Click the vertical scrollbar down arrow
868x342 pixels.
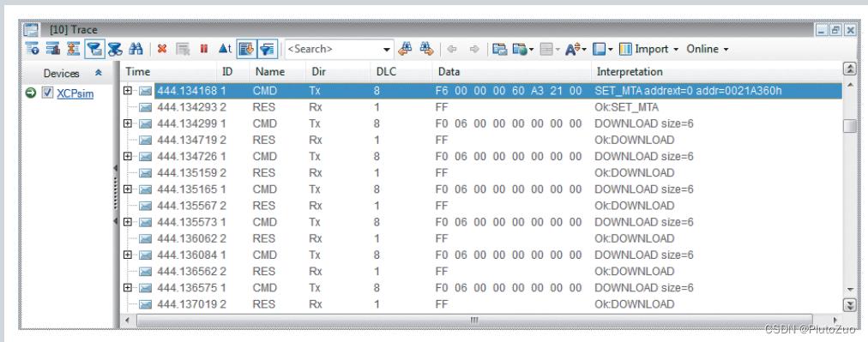tap(850, 290)
